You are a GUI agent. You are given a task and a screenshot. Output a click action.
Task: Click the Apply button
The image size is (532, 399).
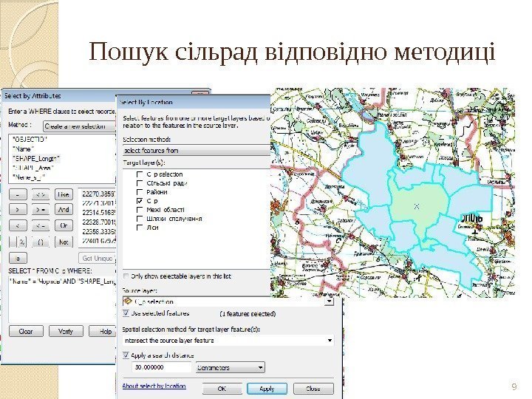click(x=267, y=389)
